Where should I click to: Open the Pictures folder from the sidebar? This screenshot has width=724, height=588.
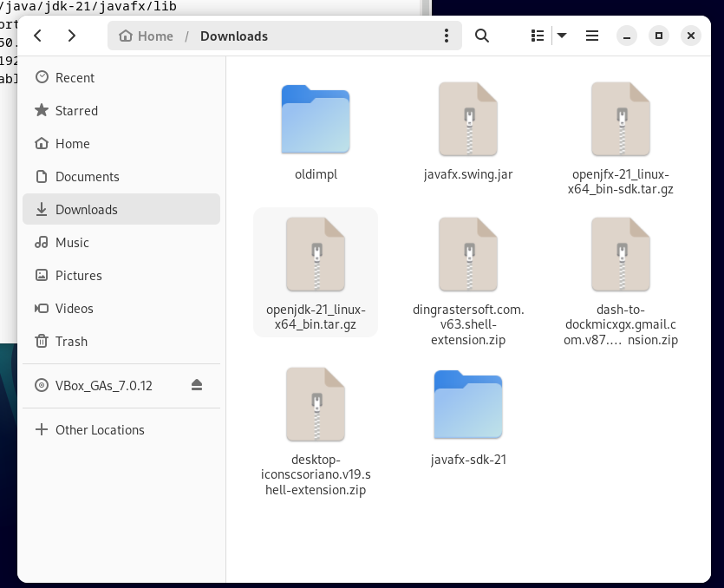point(78,275)
